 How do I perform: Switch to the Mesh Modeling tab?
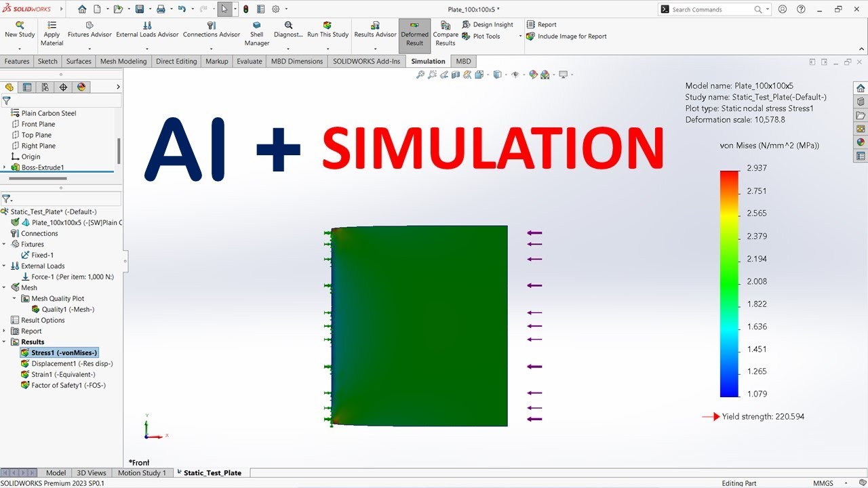pos(123,61)
